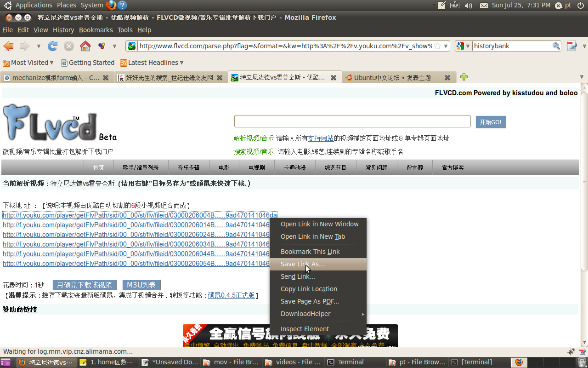This screenshot has height=368, width=588.
Task: Click the colorful bookmarks toolbar icon
Action: (102, 46)
